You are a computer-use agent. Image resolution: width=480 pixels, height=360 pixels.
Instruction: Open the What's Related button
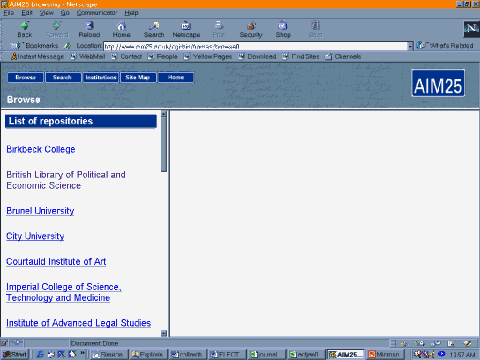445,46
